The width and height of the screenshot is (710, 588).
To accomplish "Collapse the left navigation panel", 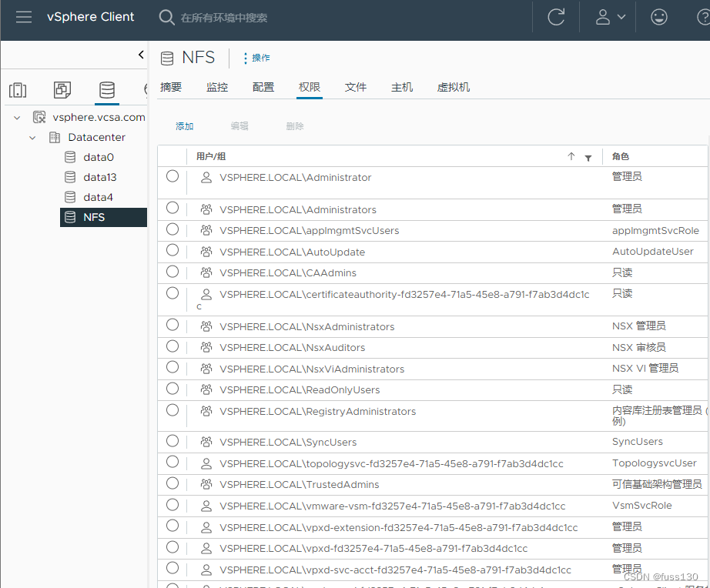I will coord(141,55).
